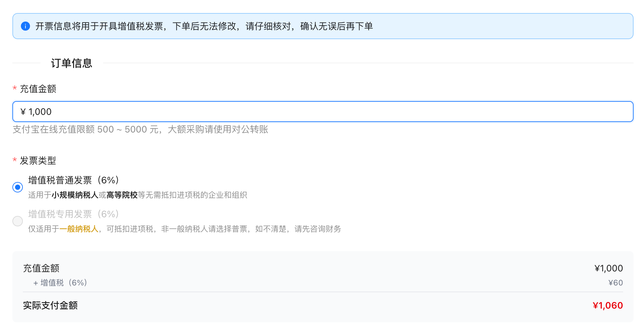
Task: Select the 增值税普通发票 radio button
Action: pos(18,187)
